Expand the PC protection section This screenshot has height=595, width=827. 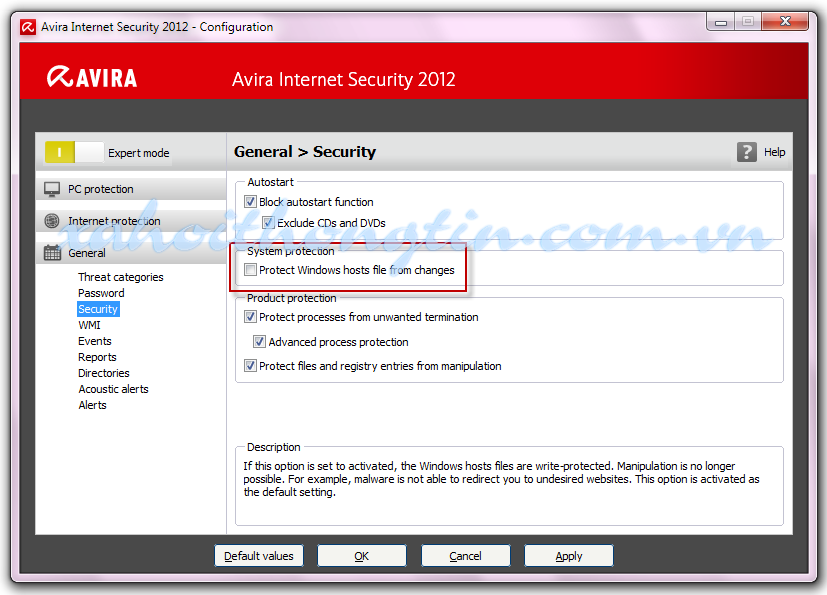(131, 189)
